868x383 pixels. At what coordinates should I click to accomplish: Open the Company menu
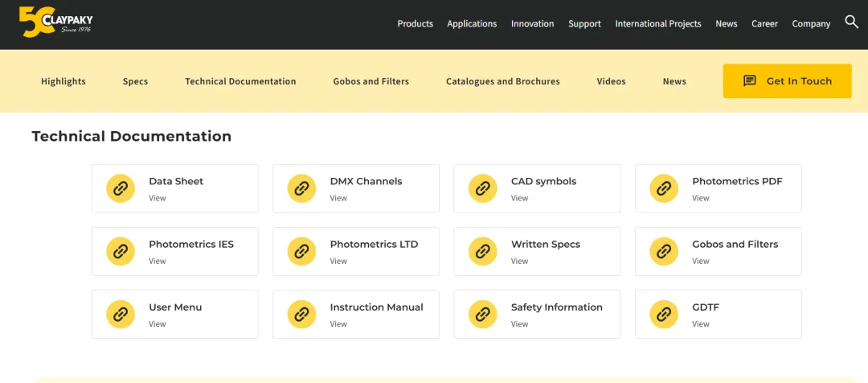(x=811, y=24)
